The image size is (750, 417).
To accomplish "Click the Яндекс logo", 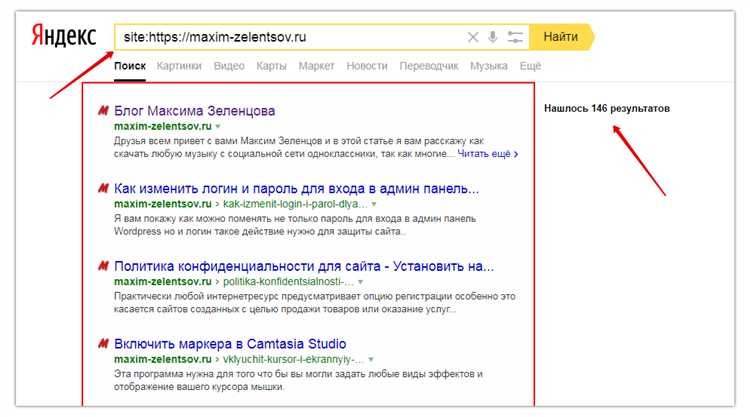I will coord(64,36).
